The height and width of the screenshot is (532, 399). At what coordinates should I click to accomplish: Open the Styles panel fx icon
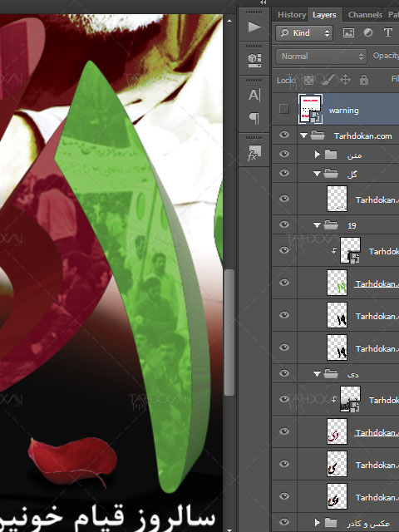(254, 153)
